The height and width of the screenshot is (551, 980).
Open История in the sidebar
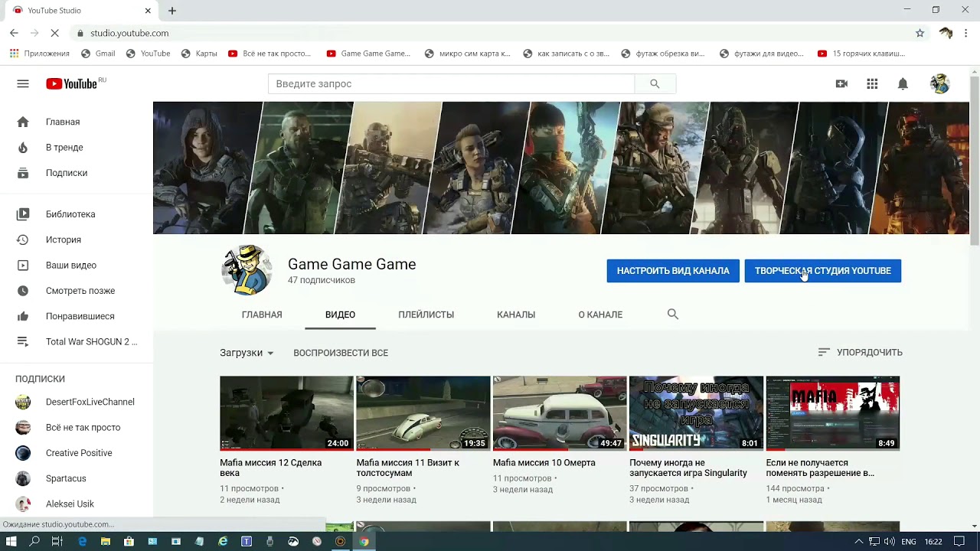(77, 240)
